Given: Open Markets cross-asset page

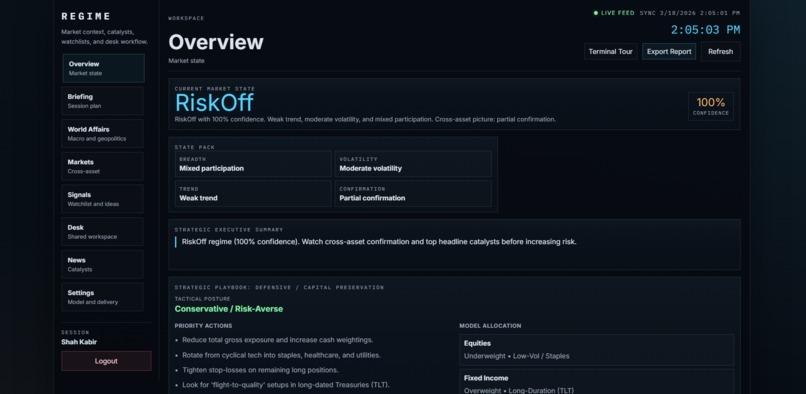Looking at the screenshot, I should tap(102, 166).
